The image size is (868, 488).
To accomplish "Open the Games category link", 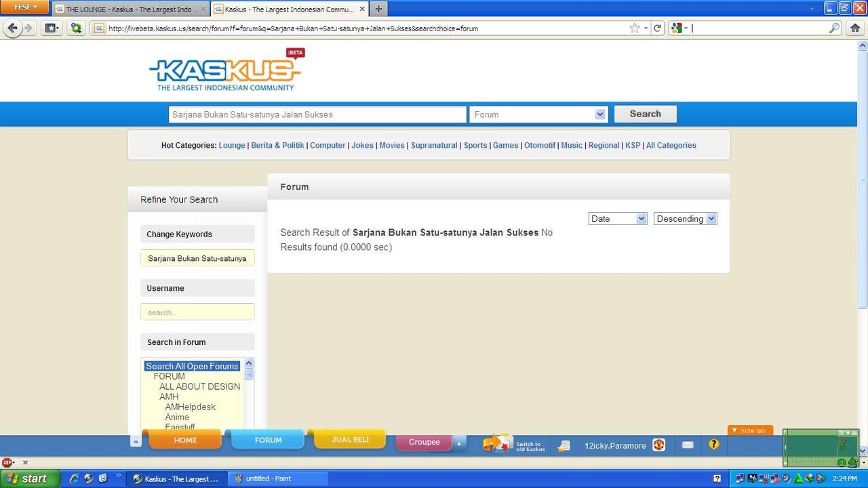I will click(505, 145).
